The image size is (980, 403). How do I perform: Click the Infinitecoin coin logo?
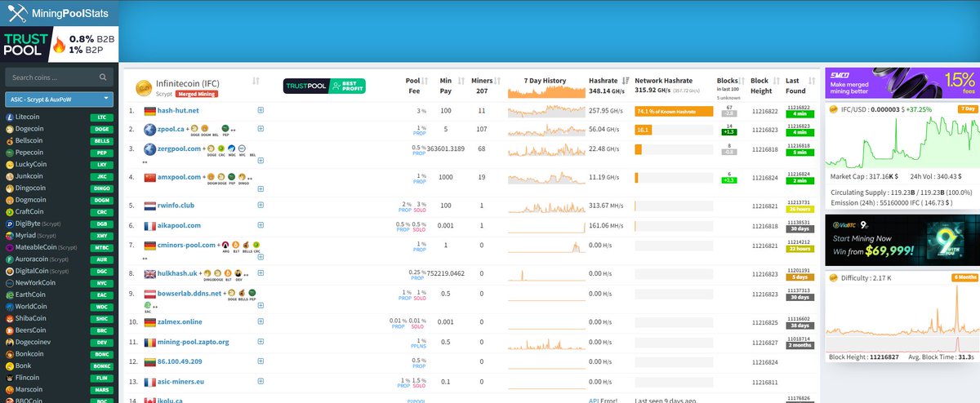[x=143, y=86]
